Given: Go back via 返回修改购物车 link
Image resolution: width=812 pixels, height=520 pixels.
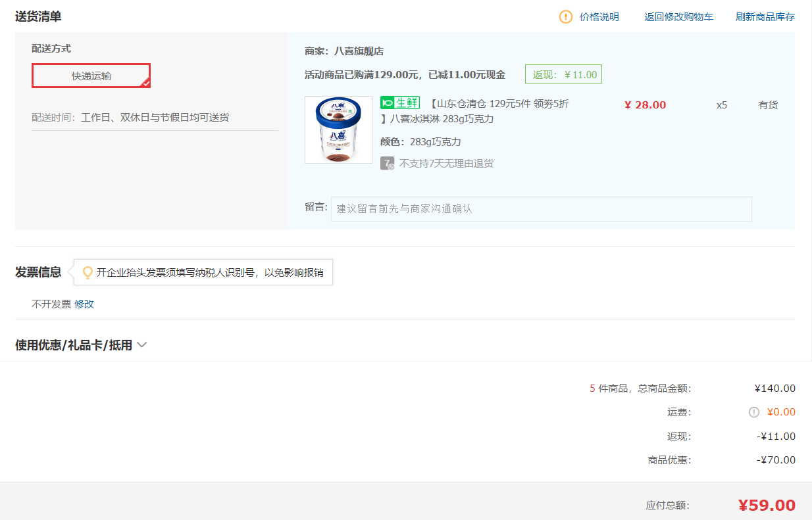Looking at the screenshot, I should click(678, 17).
